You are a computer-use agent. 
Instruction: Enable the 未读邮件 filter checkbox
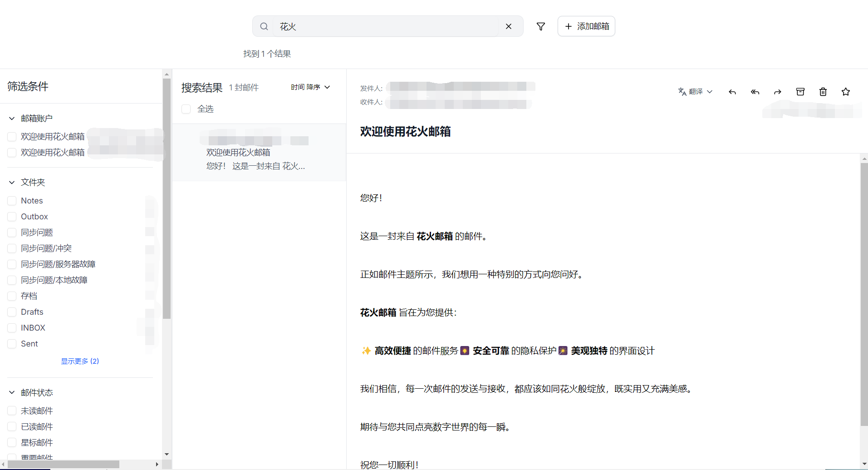12,411
